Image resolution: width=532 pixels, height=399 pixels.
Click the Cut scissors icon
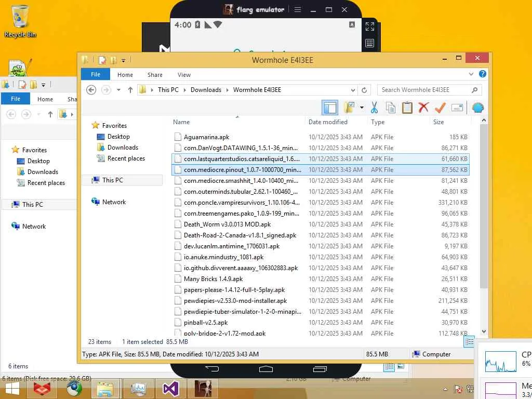coord(374,108)
